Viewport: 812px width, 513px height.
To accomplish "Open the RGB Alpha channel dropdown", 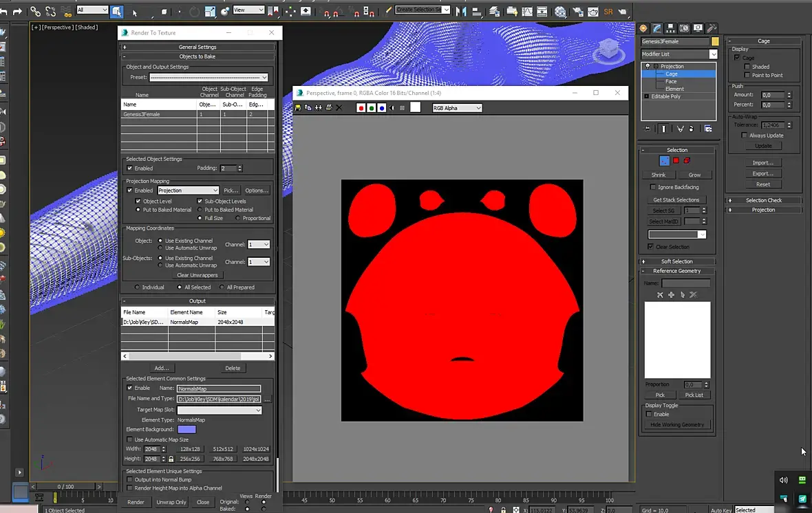I will click(457, 108).
